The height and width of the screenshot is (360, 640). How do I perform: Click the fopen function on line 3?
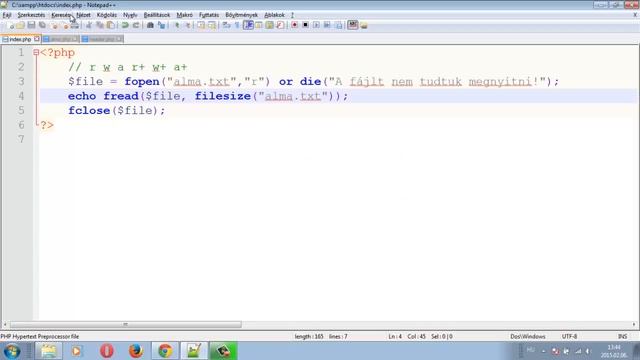(142, 82)
